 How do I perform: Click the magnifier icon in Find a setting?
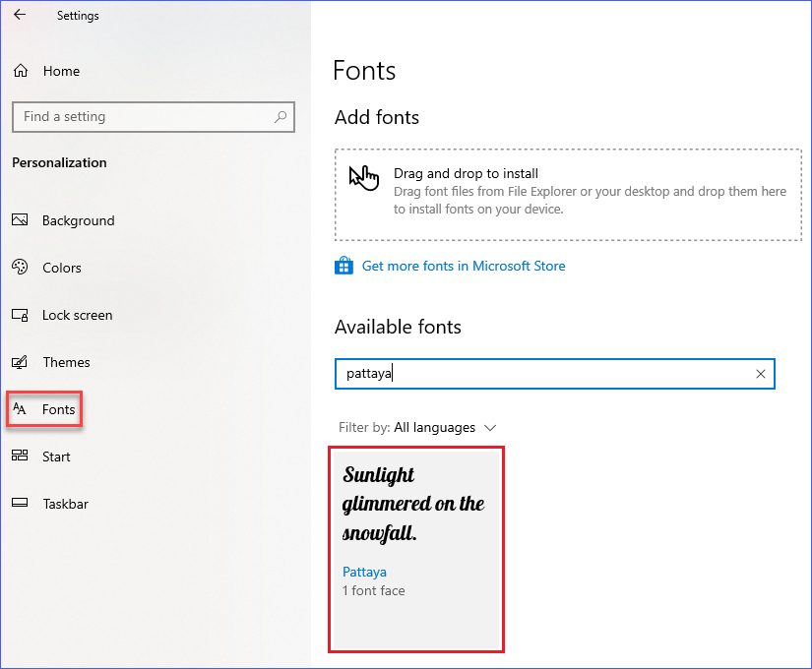click(281, 116)
